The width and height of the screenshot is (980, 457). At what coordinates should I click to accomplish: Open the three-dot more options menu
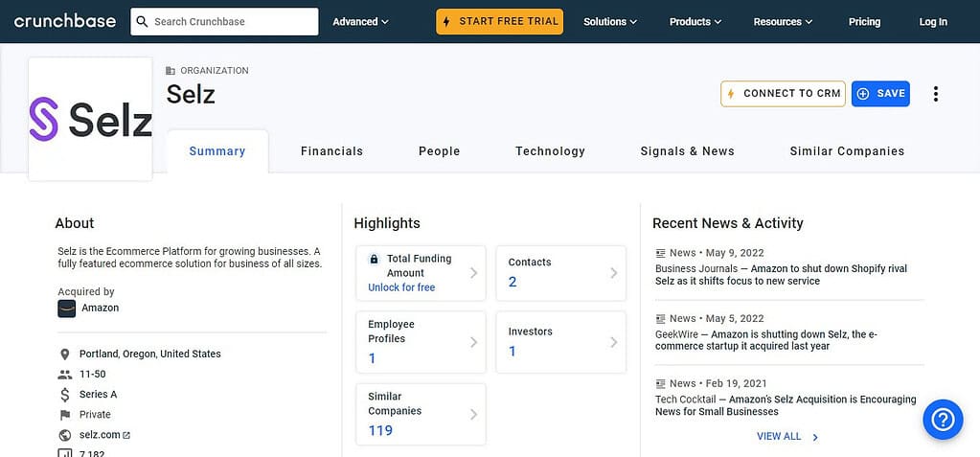click(936, 94)
